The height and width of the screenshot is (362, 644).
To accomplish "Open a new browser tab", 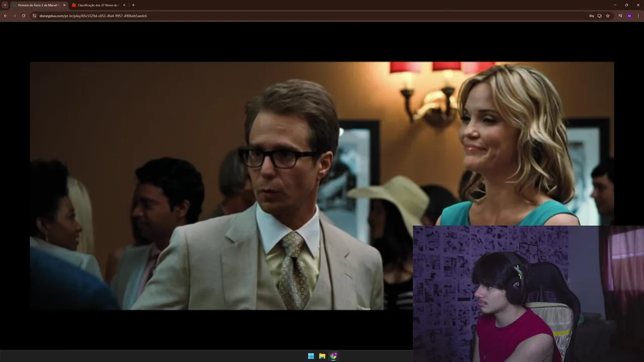I will pyautogui.click(x=133, y=5).
